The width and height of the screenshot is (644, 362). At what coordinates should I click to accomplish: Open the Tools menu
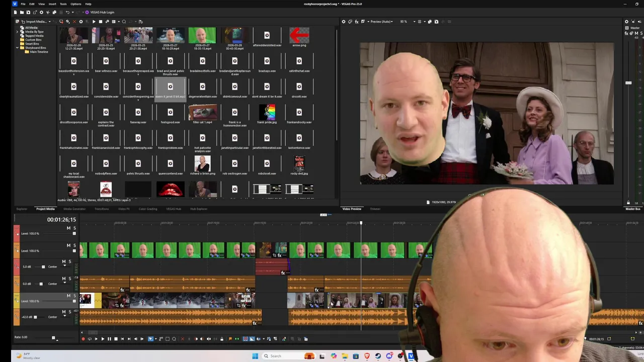tap(63, 4)
